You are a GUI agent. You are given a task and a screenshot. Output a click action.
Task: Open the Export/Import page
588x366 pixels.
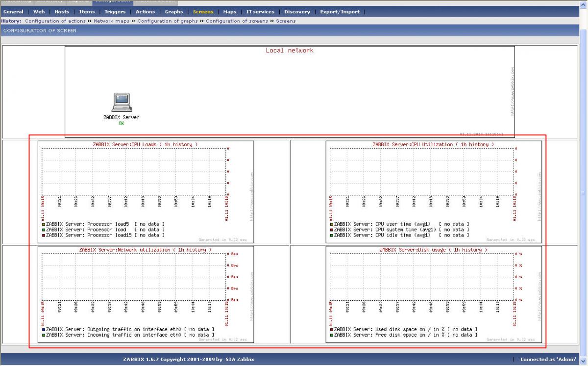(x=340, y=12)
